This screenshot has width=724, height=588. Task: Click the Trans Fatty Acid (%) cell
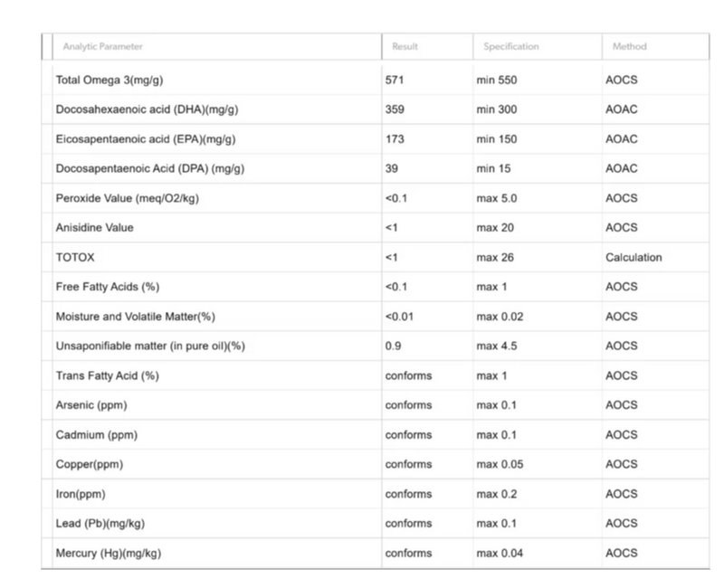tap(107, 375)
